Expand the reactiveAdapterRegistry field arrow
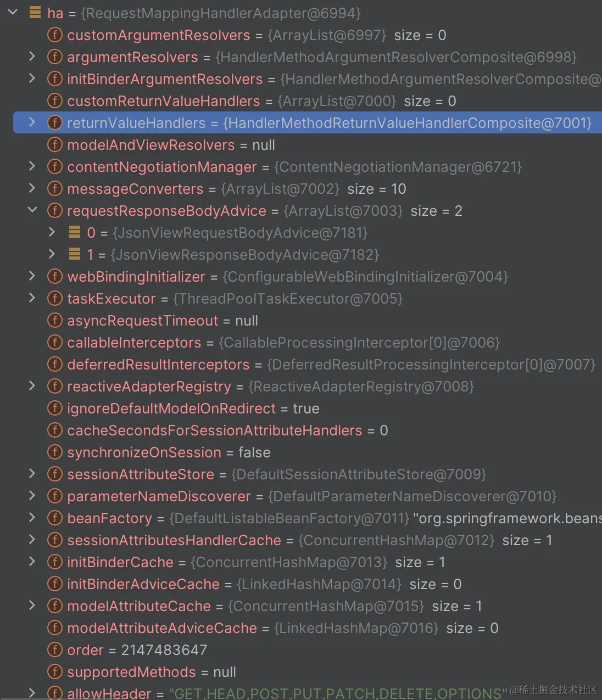602x700 pixels. tap(32, 385)
